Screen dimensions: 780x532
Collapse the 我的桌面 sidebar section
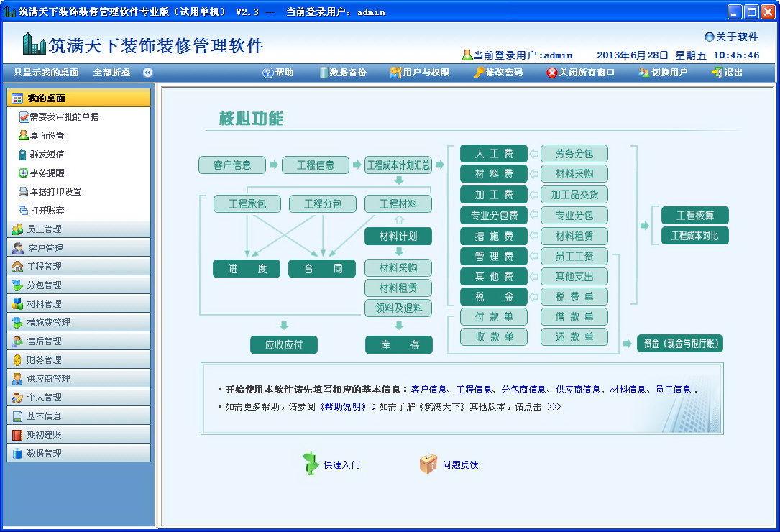click(x=78, y=98)
